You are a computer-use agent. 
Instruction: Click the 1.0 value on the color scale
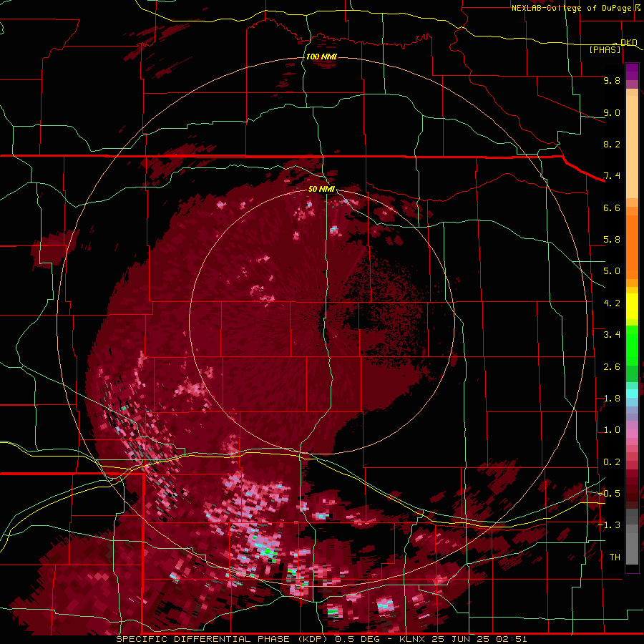coord(612,430)
